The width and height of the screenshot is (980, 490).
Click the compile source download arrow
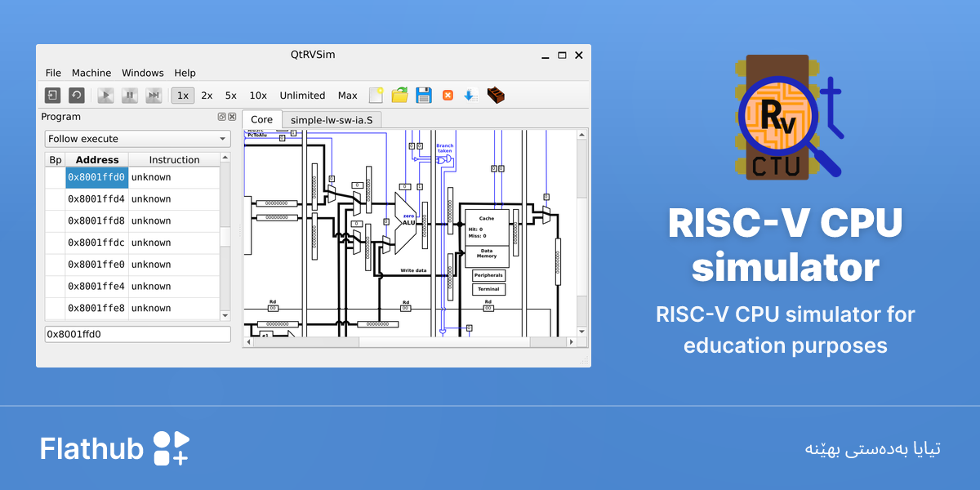[470, 96]
